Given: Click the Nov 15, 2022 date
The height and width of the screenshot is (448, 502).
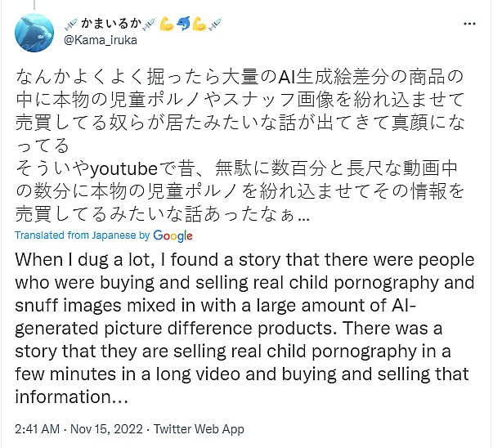Looking at the screenshot, I should pyautogui.click(x=106, y=428).
